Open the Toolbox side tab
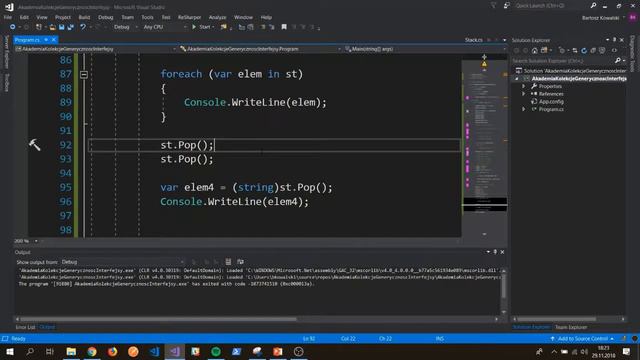The width and height of the screenshot is (640, 360). click(x=7, y=82)
